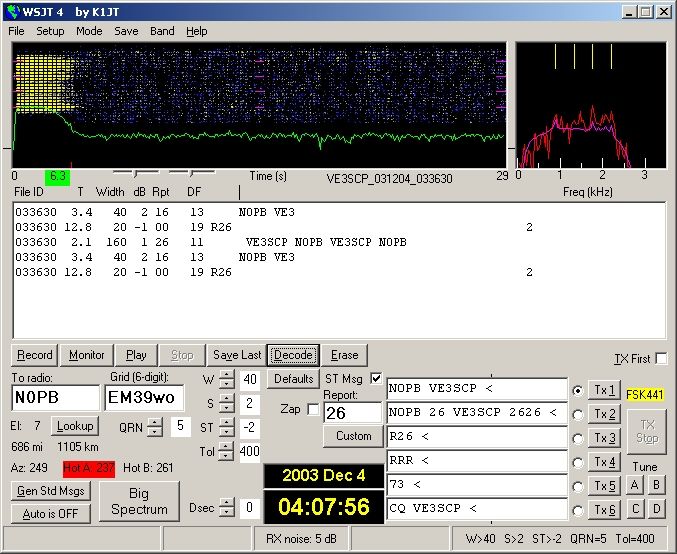Viewport: 677px width, 554px height.
Task: Select the Tx1 radio button
Action: point(578,391)
